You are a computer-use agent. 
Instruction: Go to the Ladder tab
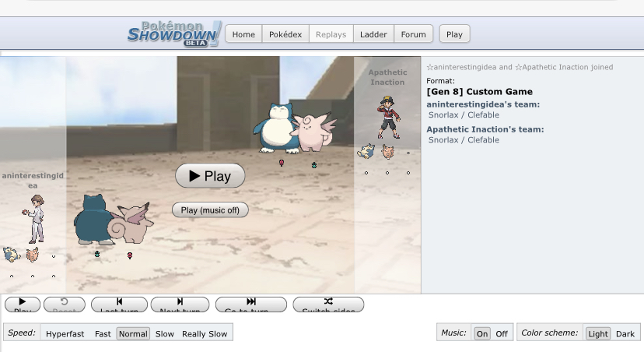[x=373, y=34]
